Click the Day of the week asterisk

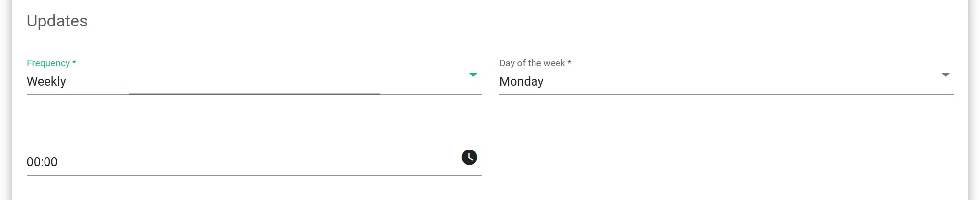(569, 63)
